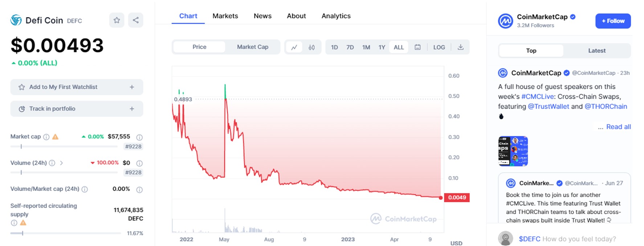Expand Add to My First Watchlist
This screenshot has width=644, height=246.
[132, 87]
